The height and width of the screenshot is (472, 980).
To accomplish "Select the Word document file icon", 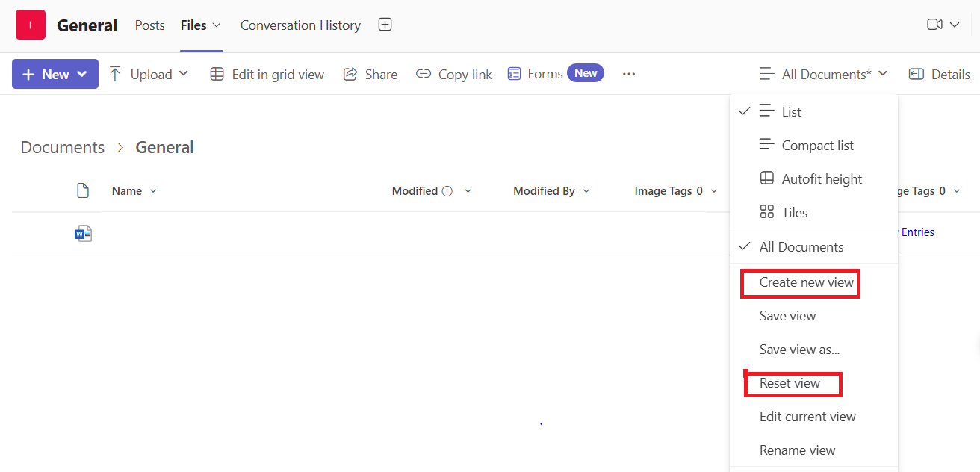I will click(83, 234).
